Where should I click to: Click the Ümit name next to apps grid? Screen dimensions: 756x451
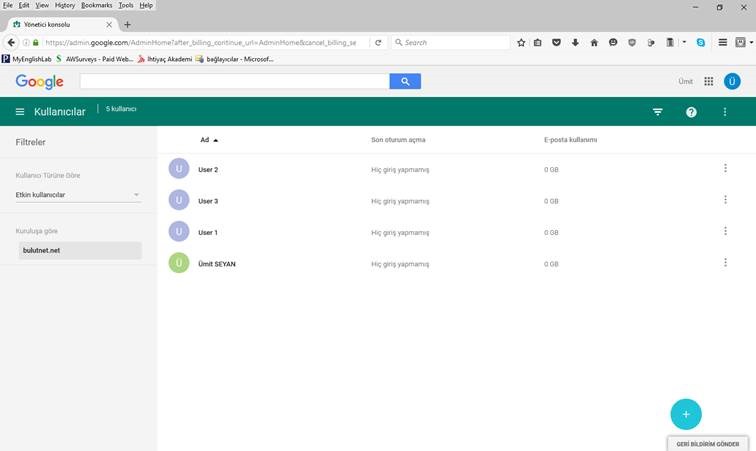point(686,82)
